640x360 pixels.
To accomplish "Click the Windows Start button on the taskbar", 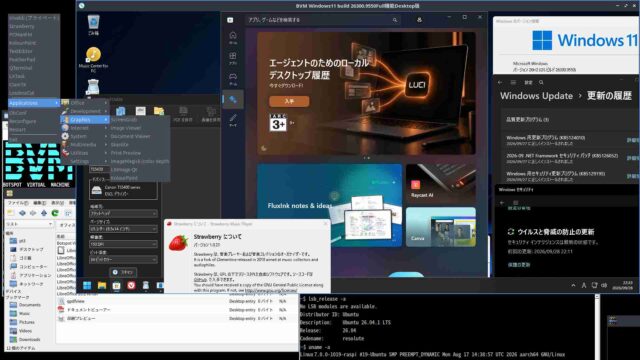I will tap(87, 285).
